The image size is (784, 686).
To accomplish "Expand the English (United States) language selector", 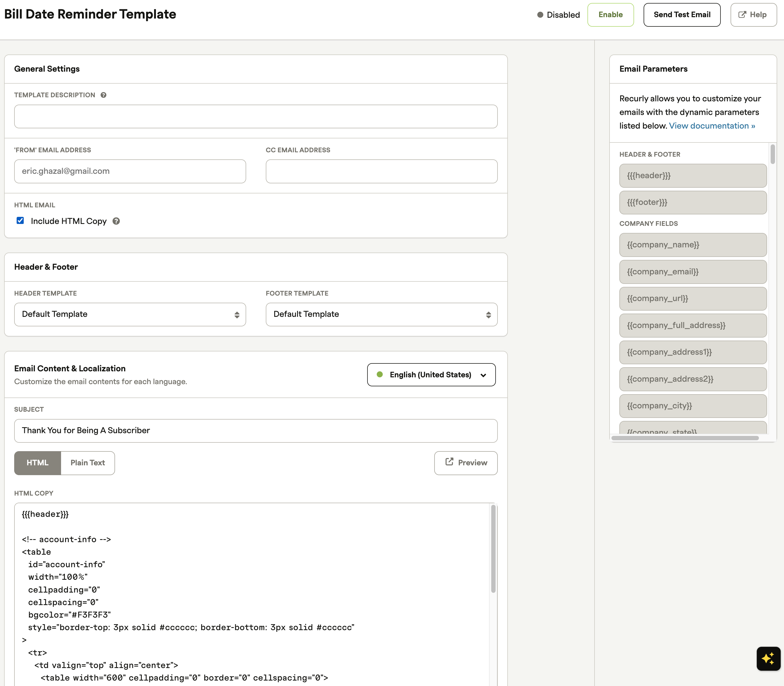I will click(x=431, y=375).
